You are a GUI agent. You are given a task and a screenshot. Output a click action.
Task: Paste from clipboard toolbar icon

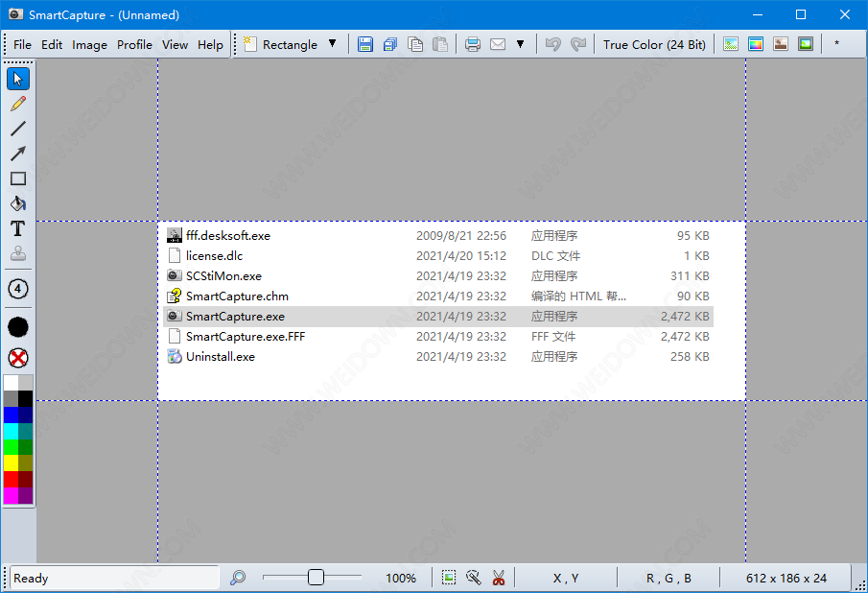pyautogui.click(x=440, y=44)
